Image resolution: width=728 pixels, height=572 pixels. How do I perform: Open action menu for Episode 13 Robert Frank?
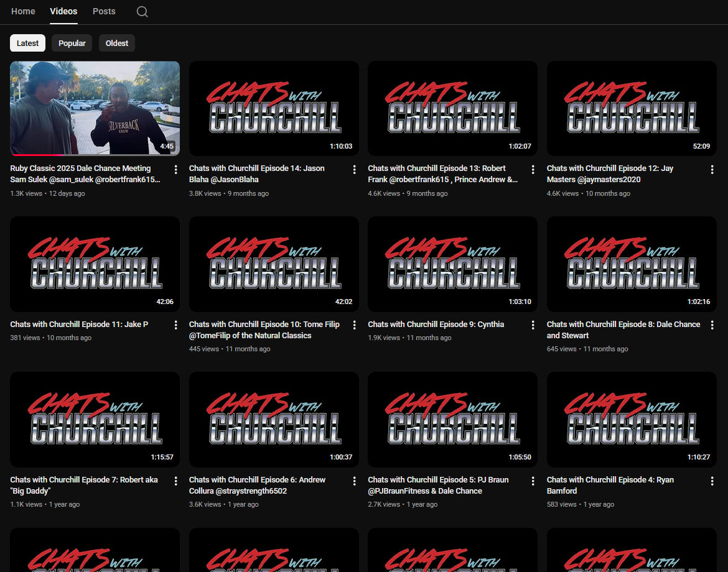533,169
